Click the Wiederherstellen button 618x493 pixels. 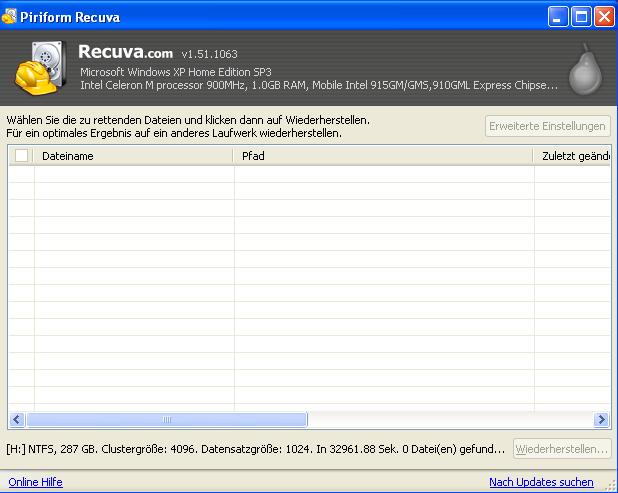coord(562,449)
